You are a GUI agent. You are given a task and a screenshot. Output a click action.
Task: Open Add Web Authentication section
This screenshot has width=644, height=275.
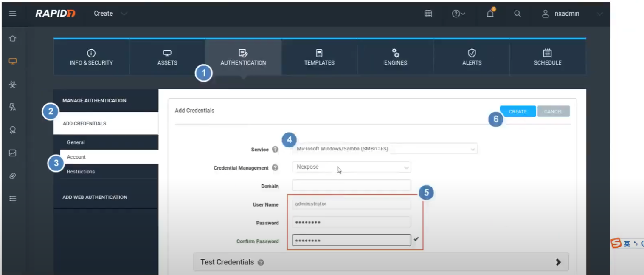coord(106,197)
